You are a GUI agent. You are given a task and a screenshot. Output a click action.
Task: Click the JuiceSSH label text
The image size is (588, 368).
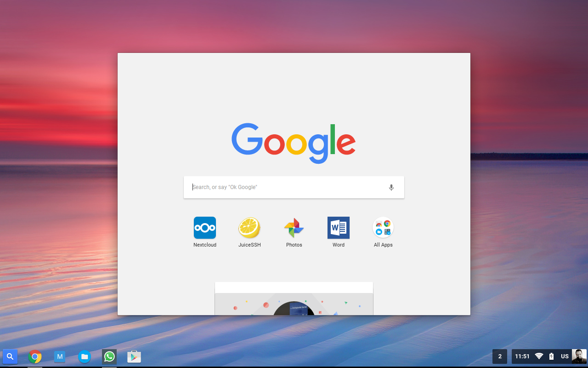click(x=249, y=245)
